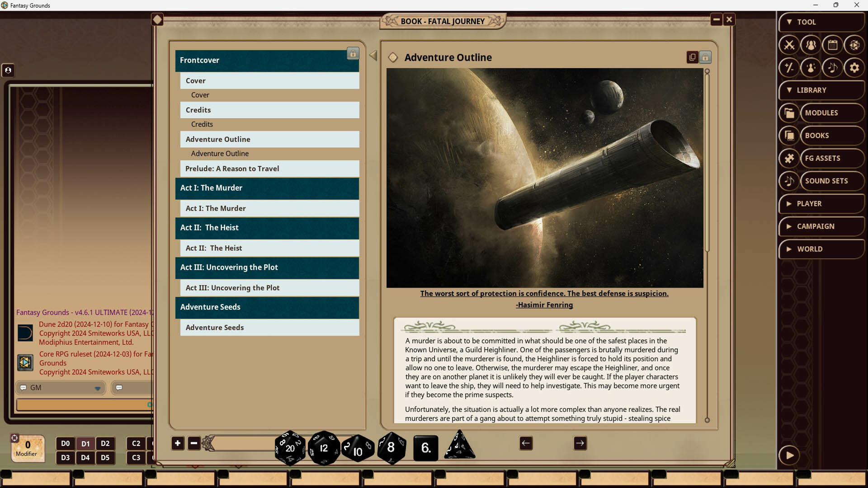Go to next page with right arrow button

tap(580, 443)
